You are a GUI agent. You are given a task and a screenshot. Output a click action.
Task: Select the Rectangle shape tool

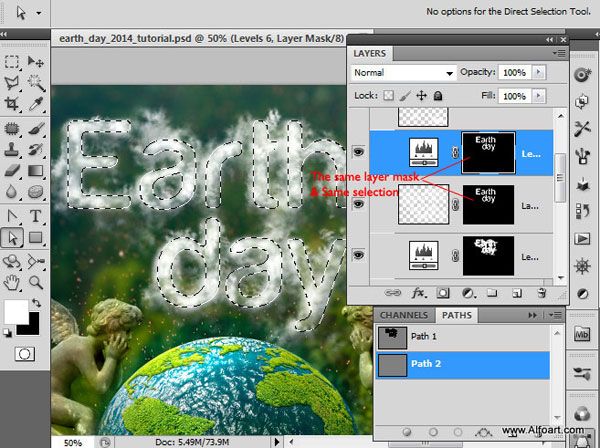(36, 238)
